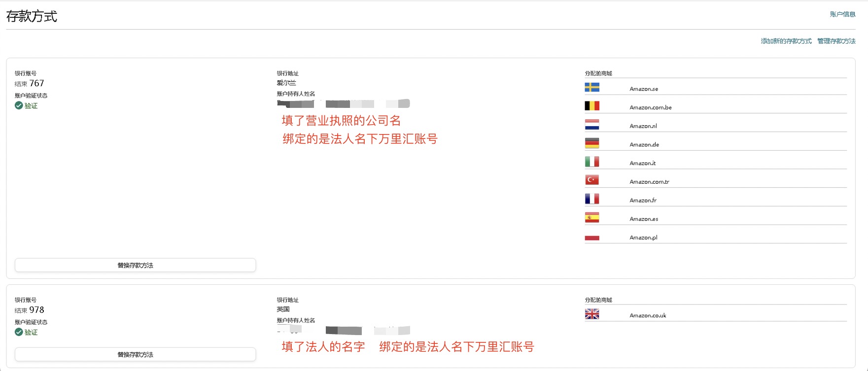Click the green verified checkmark for account 767

[19, 105]
